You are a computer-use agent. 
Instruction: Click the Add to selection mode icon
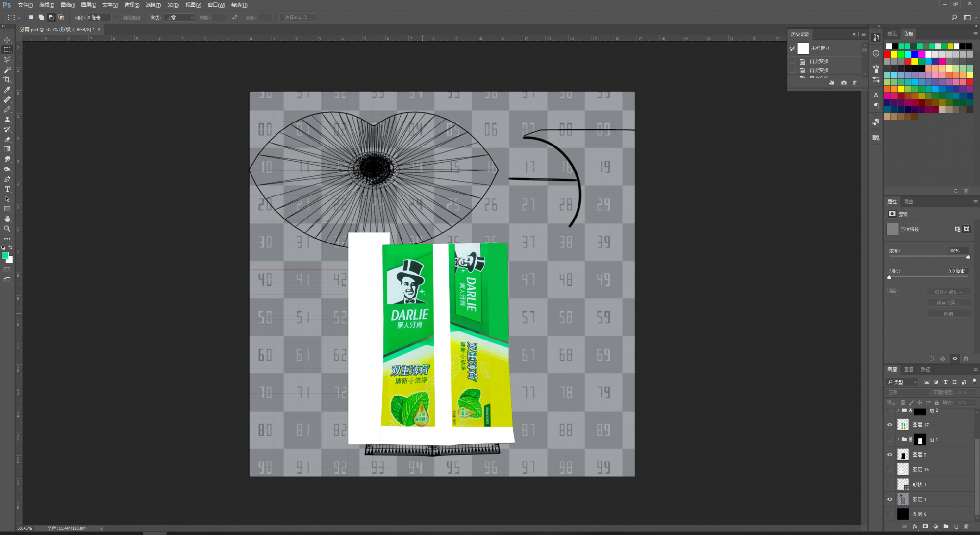[x=41, y=17]
